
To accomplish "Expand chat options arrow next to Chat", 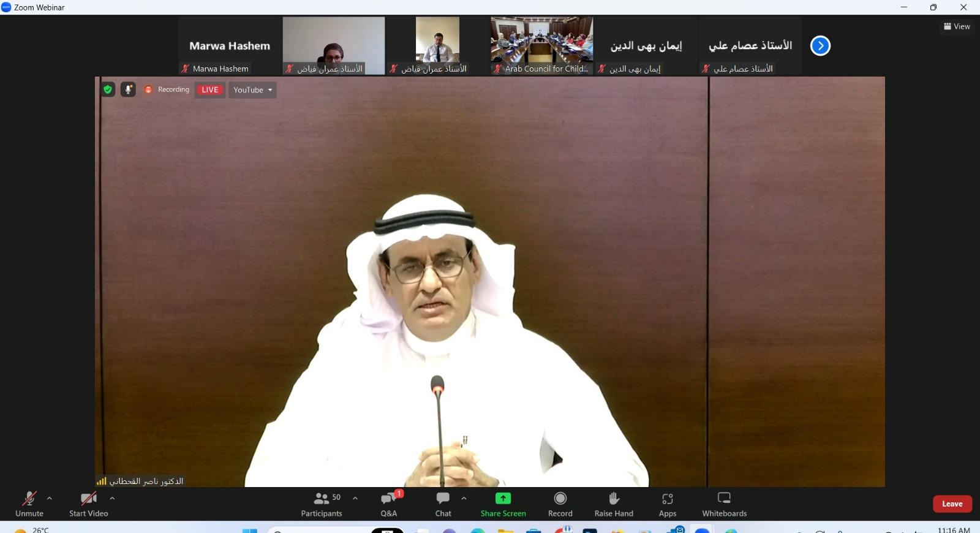I will (464, 498).
